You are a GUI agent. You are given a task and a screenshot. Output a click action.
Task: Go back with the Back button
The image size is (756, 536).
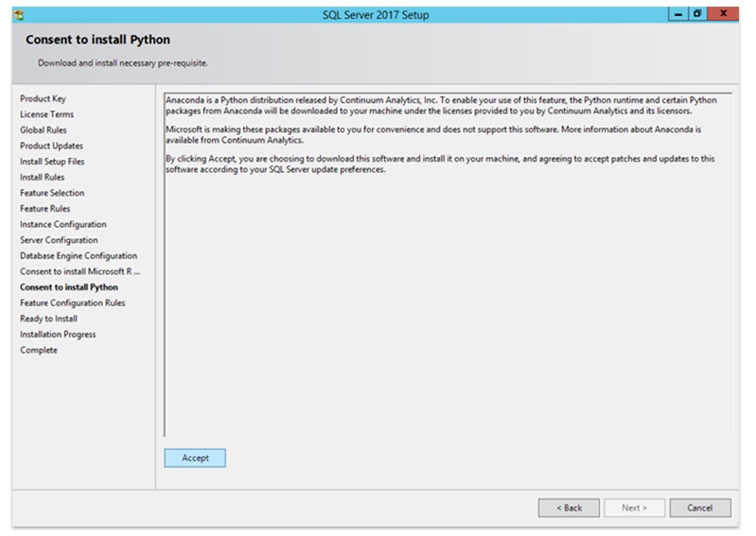569,508
